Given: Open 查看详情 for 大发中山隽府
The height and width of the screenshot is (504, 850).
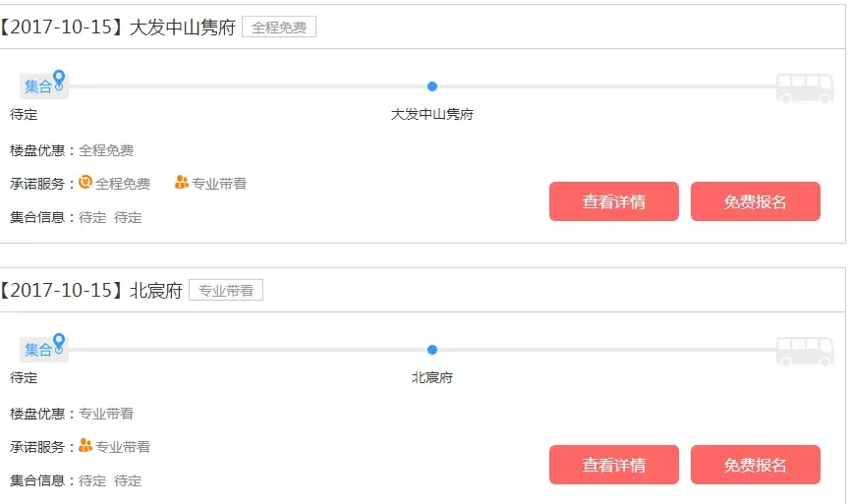Looking at the screenshot, I should 613,201.
